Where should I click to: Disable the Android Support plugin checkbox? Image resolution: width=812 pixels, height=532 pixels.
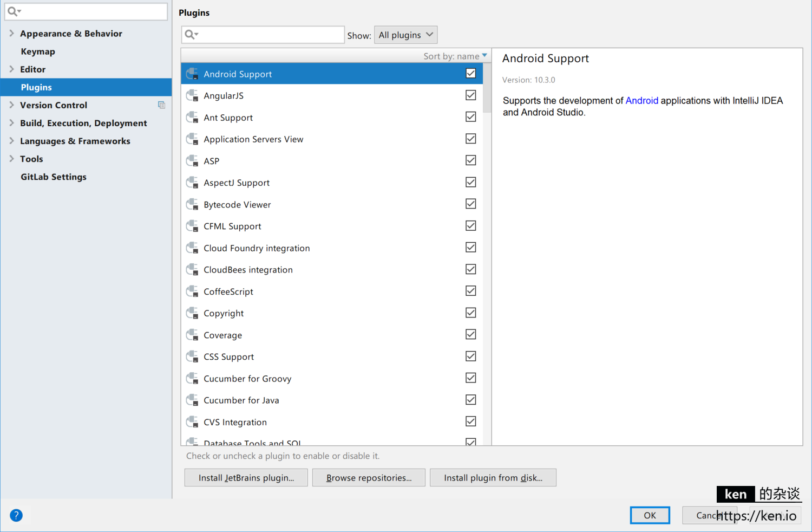[471, 73]
